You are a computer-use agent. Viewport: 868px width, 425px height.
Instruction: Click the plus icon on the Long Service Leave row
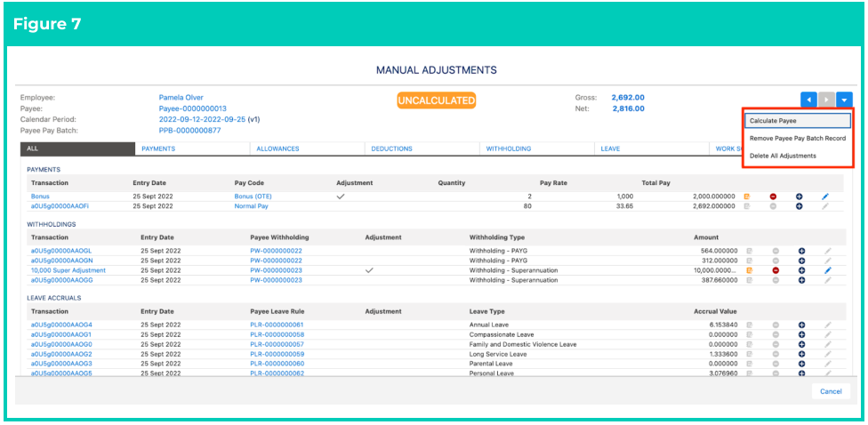click(x=801, y=354)
